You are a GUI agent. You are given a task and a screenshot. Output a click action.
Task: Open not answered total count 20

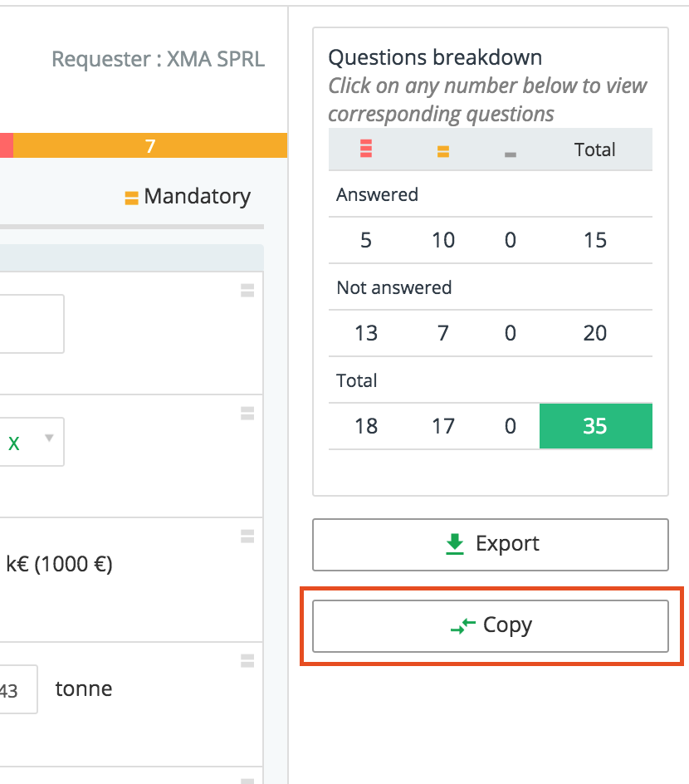pyautogui.click(x=595, y=333)
